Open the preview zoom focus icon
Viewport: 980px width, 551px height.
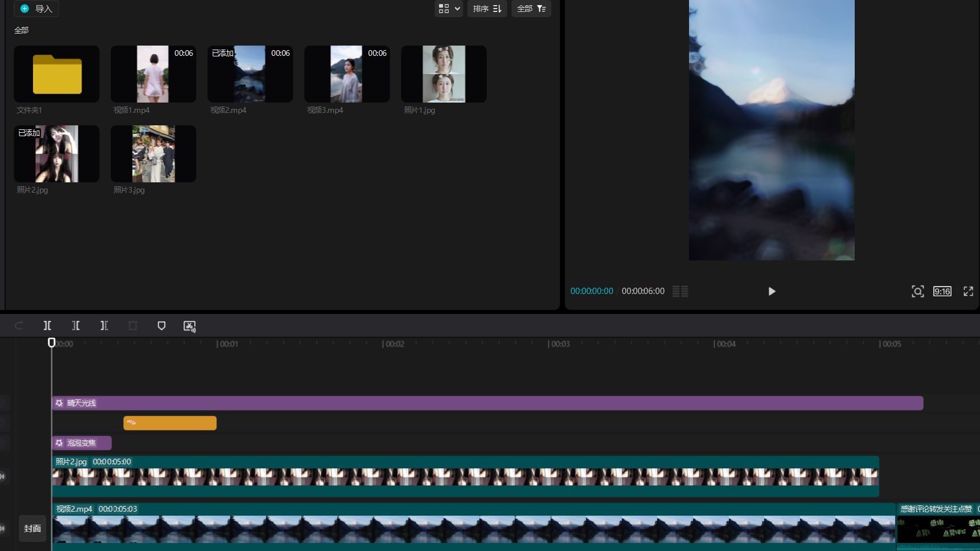(x=917, y=291)
